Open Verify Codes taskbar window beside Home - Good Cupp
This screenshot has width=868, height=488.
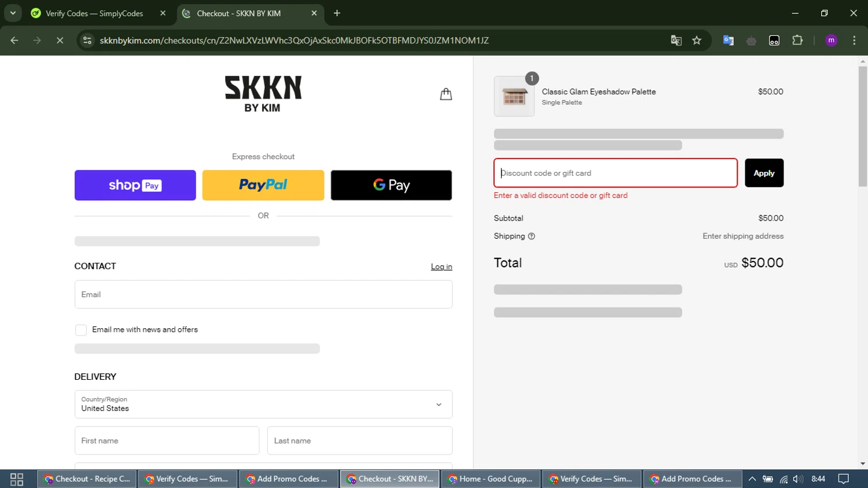click(592, 479)
